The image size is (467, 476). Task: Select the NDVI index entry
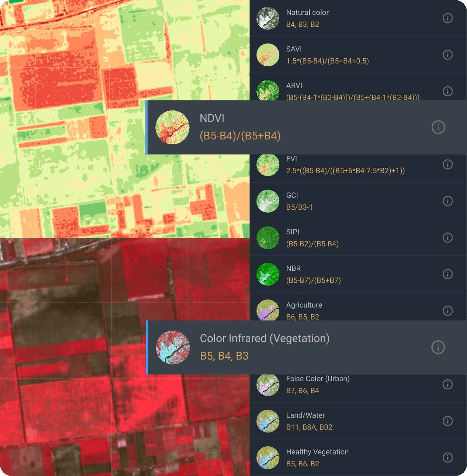point(240,127)
